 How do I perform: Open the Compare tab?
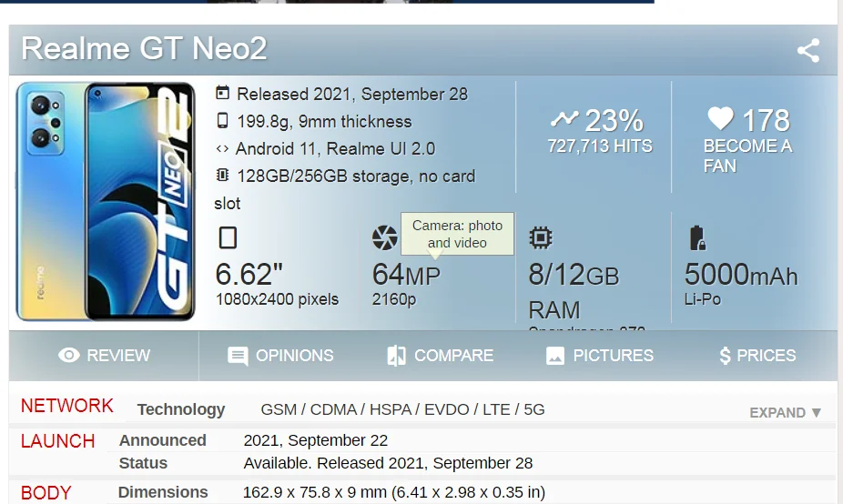tap(441, 356)
